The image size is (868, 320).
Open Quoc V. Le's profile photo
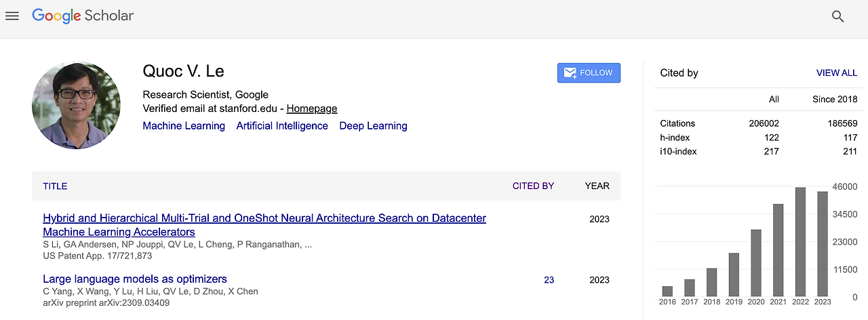pos(76,105)
